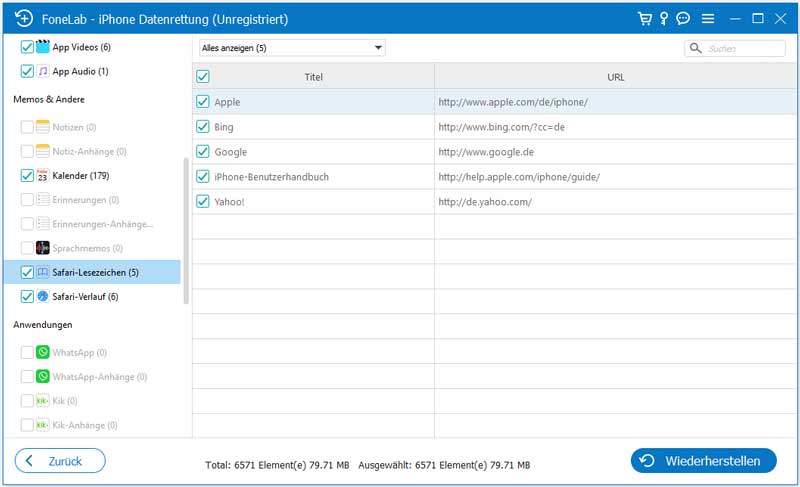Open the hamburger menu in title bar

(708, 18)
